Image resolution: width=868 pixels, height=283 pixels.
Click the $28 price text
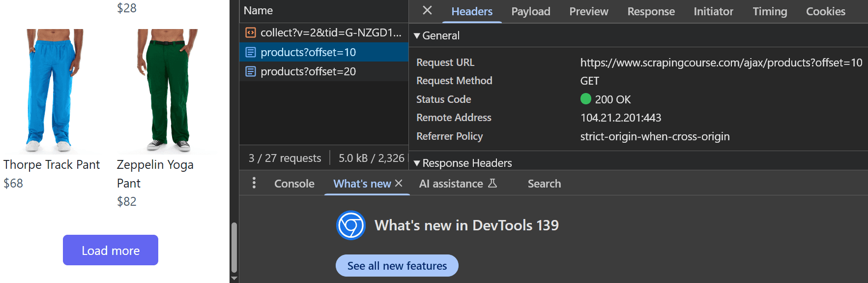127,8
